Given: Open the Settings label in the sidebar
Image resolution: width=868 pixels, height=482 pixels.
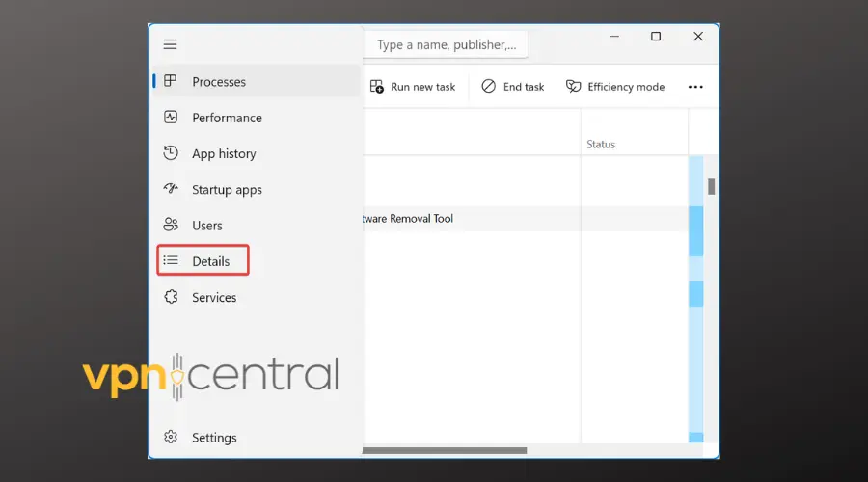Looking at the screenshot, I should tap(214, 438).
